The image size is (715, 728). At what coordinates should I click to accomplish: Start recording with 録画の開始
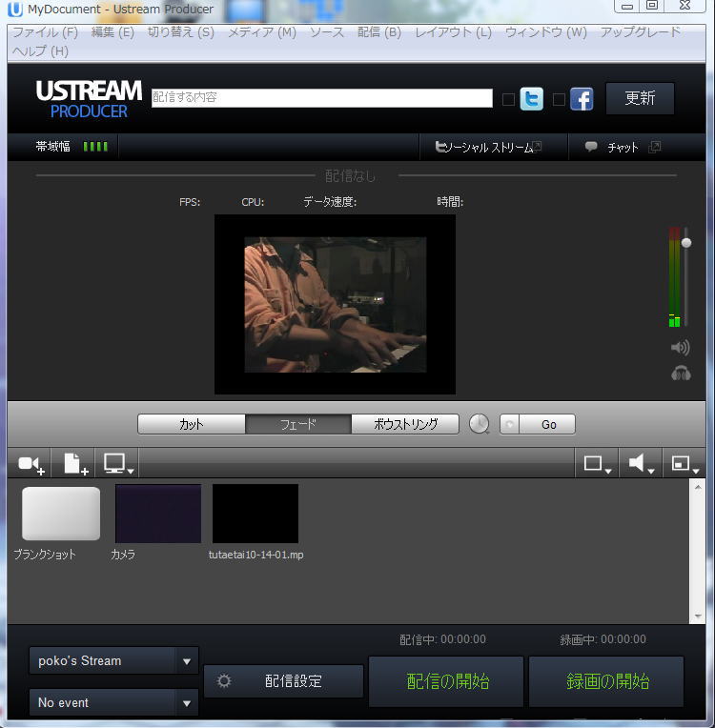[606, 681]
